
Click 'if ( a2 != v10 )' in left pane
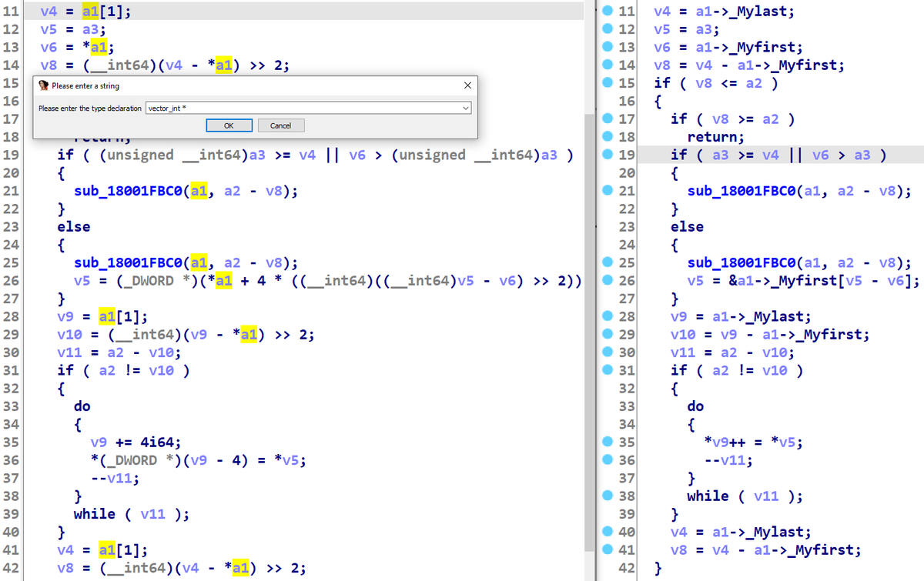click(x=124, y=370)
